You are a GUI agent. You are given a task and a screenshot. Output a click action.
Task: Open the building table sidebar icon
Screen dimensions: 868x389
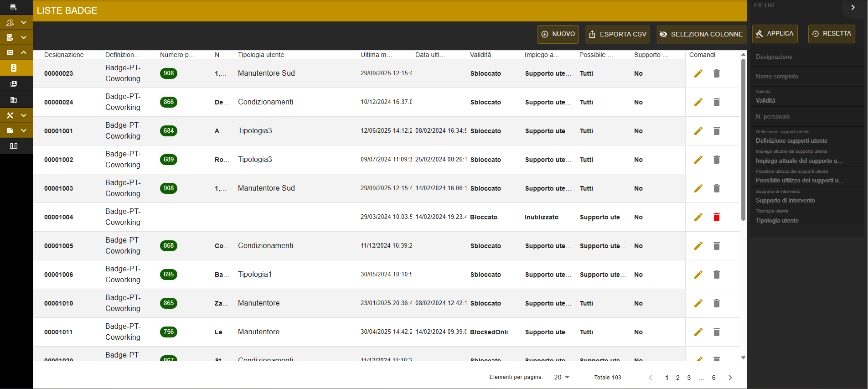click(14, 100)
